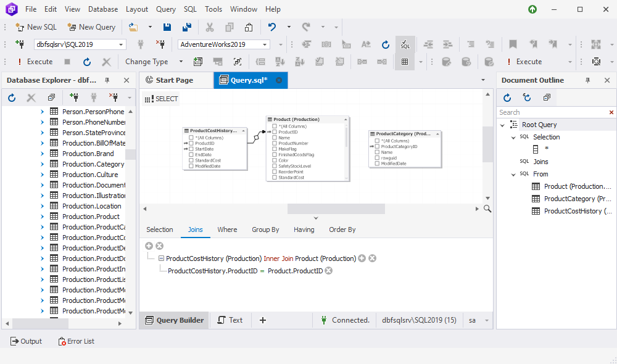Viewport: 617px width, 364px height.
Task: Enable the StandardCost checkbox in the ProductCostHistory table
Action: click(x=191, y=160)
